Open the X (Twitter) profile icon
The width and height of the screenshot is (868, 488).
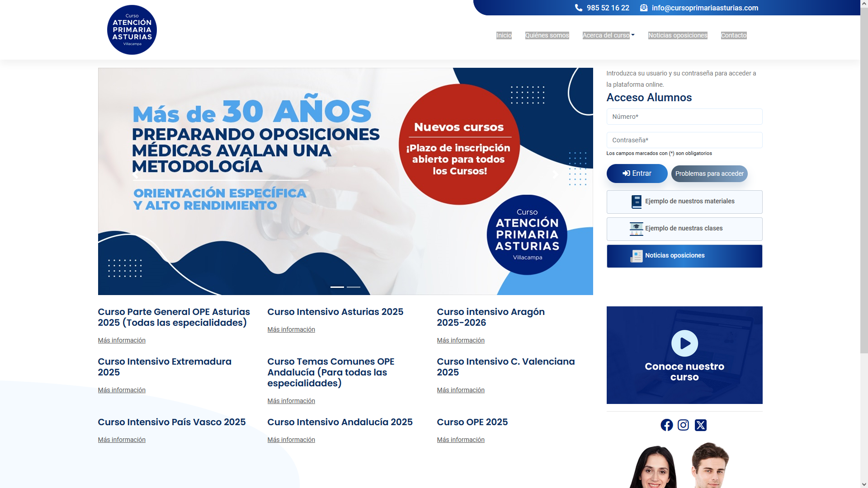pyautogui.click(x=700, y=425)
